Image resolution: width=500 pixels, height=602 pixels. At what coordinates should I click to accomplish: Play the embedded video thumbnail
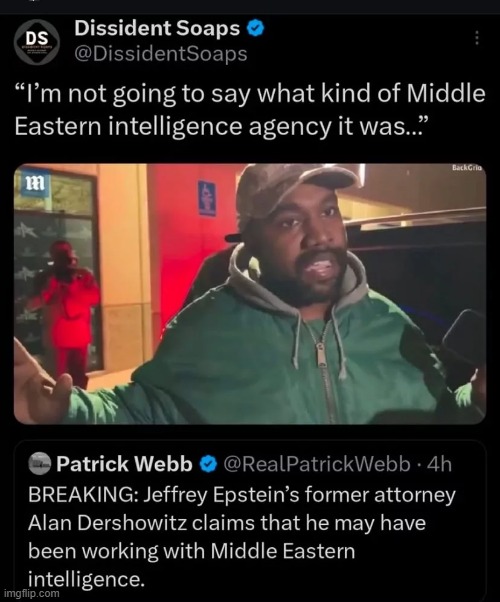(x=250, y=294)
